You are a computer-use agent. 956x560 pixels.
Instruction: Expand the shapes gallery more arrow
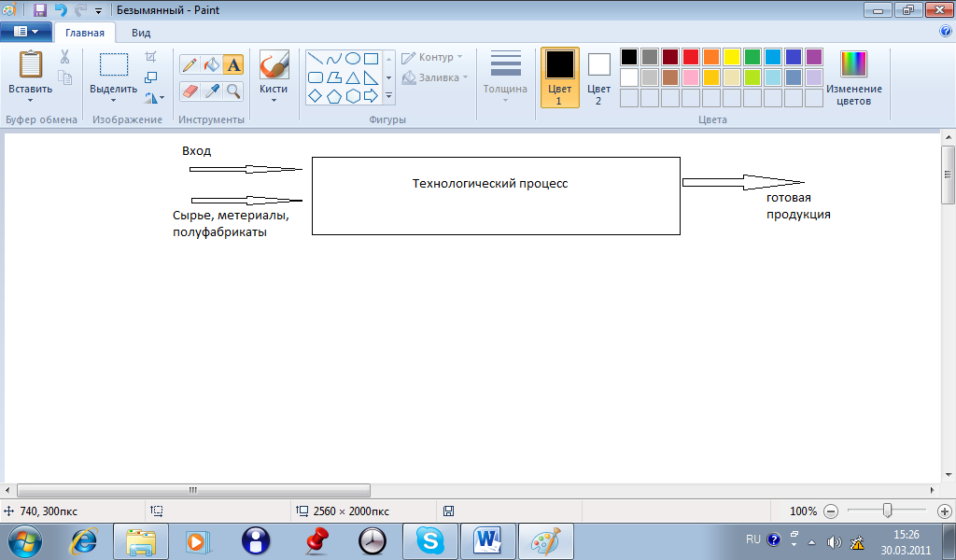tap(388, 96)
